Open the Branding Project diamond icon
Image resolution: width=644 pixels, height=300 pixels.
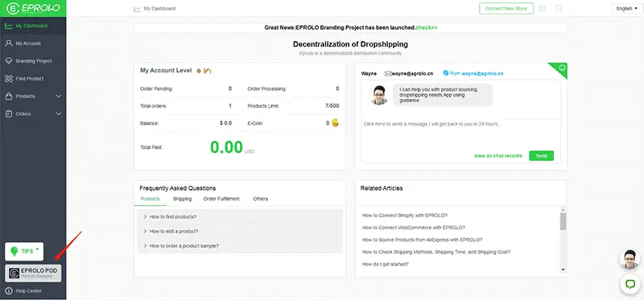click(x=9, y=61)
